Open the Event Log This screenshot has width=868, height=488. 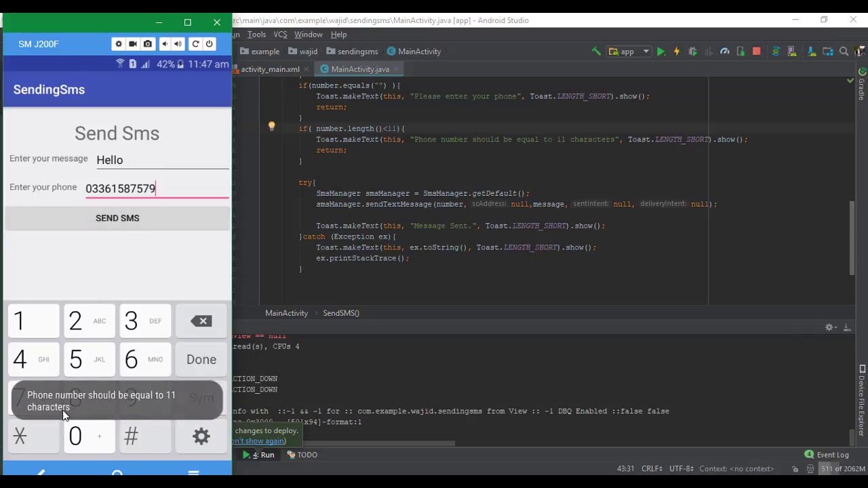point(827,455)
